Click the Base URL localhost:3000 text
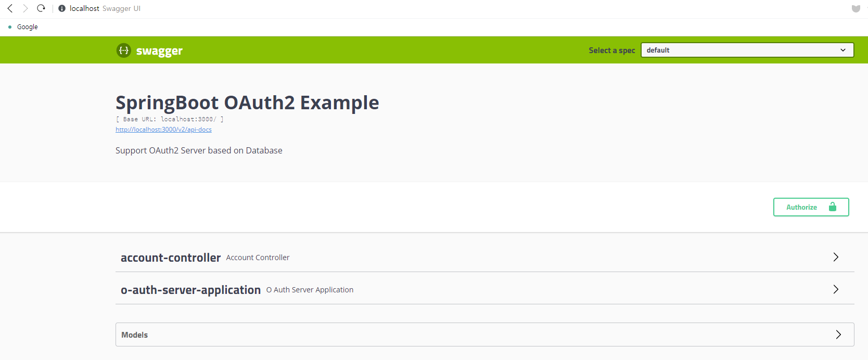Viewport: 868px width, 360px height. (170, 119)
